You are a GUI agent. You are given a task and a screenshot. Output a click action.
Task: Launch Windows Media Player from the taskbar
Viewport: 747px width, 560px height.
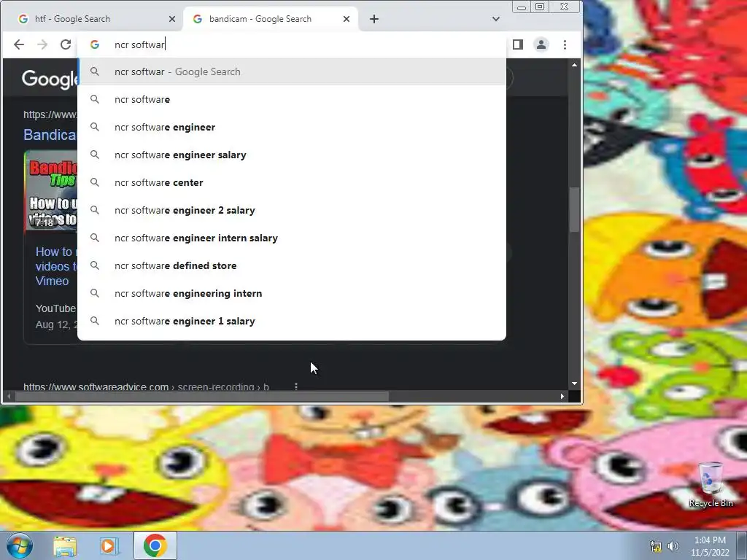(109, 545)
